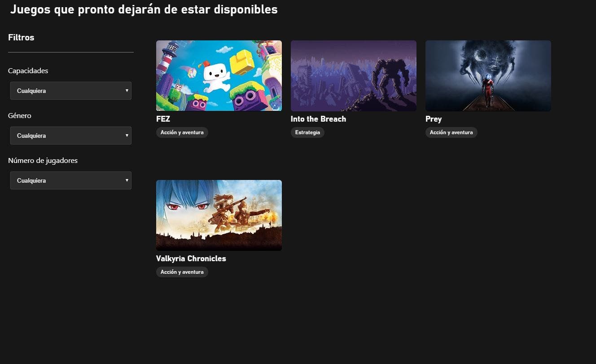The height and width of the screenshot is (364, 596).
Task: Click the FEZ game title
Action: pyautogui.click(x=163, y=119)
